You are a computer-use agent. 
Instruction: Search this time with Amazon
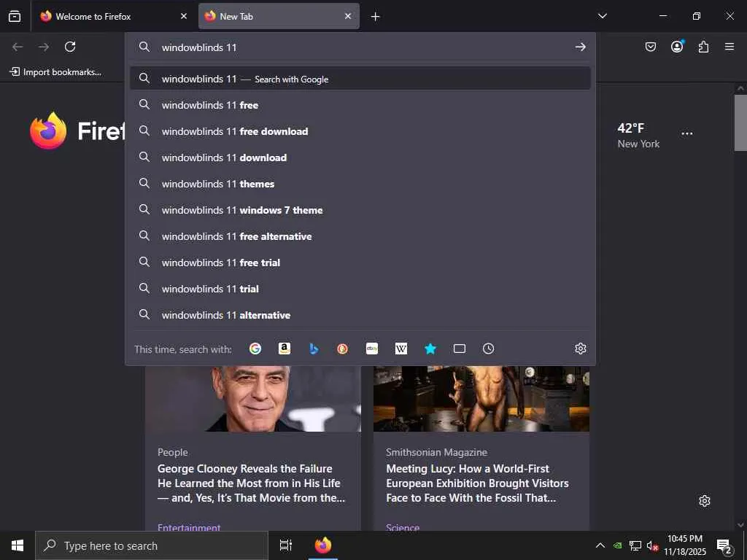point(285,349)
